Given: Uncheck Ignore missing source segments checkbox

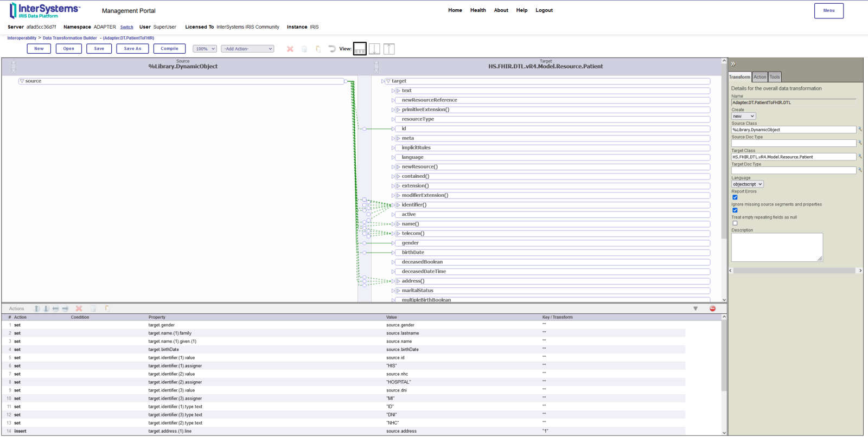Looking at the screenshot, I should click(x=735, y=210).
